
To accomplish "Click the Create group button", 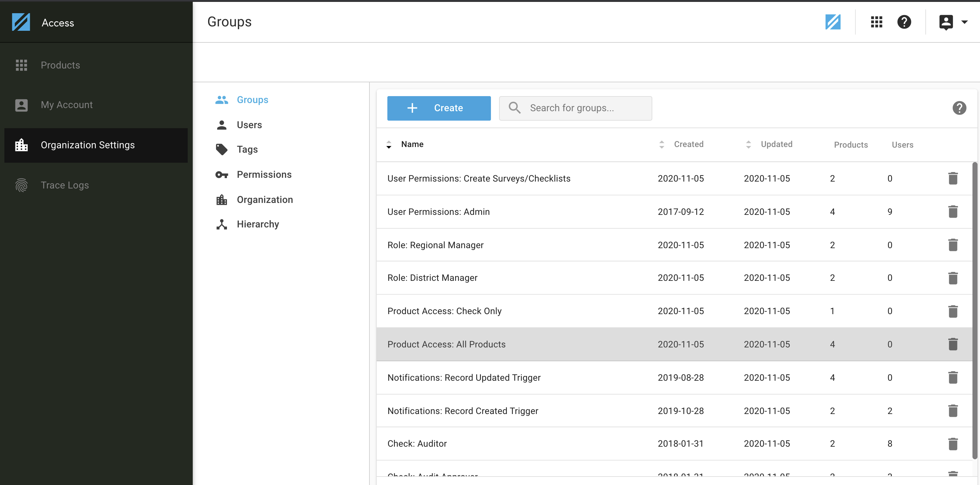I will (x=439, y=108).
